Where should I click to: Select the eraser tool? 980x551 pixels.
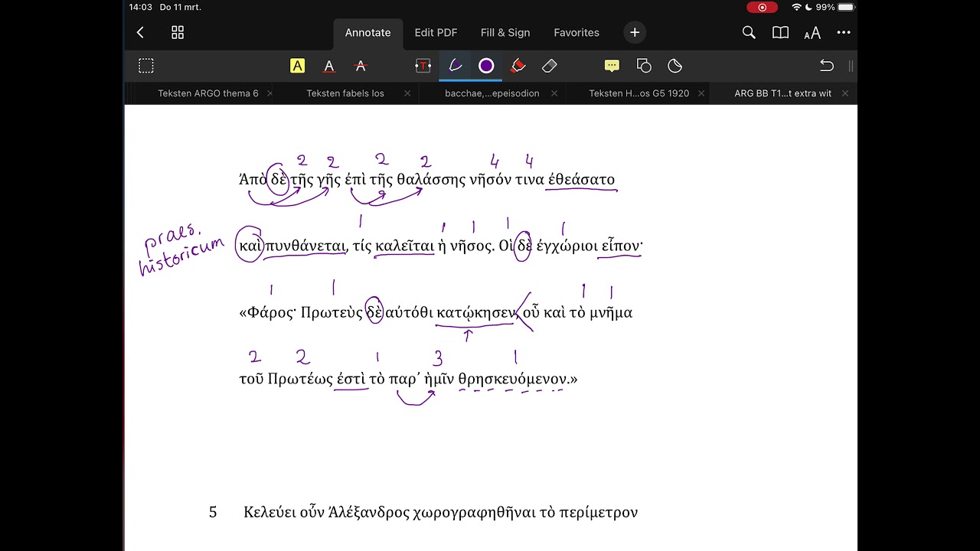550,66
